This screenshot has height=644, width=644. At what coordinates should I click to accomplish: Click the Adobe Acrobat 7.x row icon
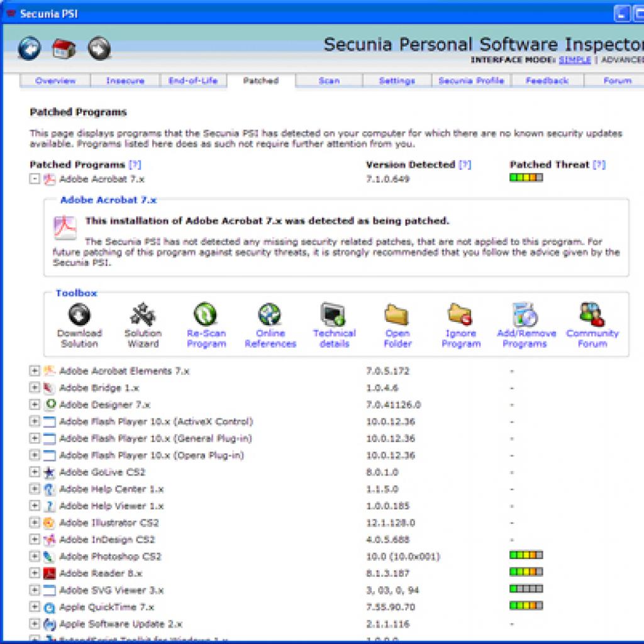[49, 179]
